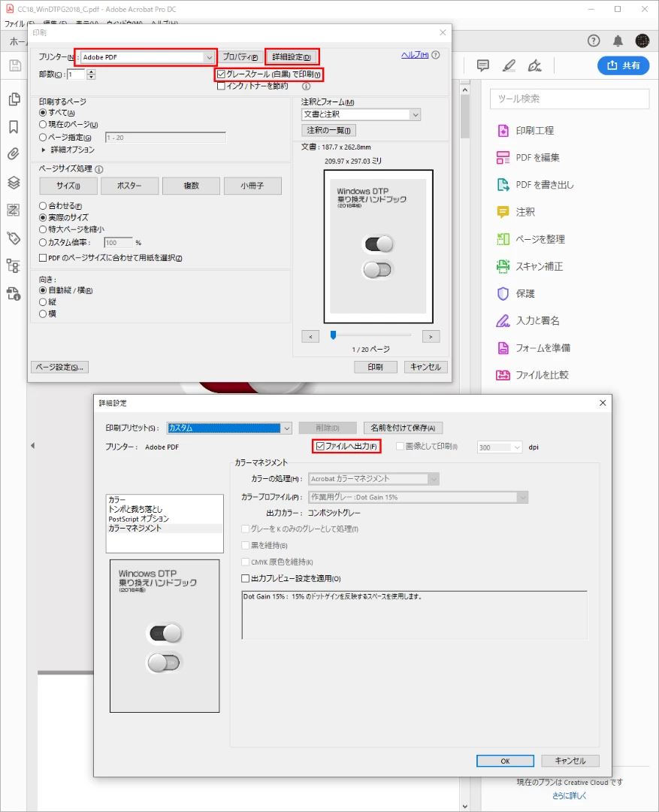Toggle ファイルへ出力 checkbox

[320, 447]
